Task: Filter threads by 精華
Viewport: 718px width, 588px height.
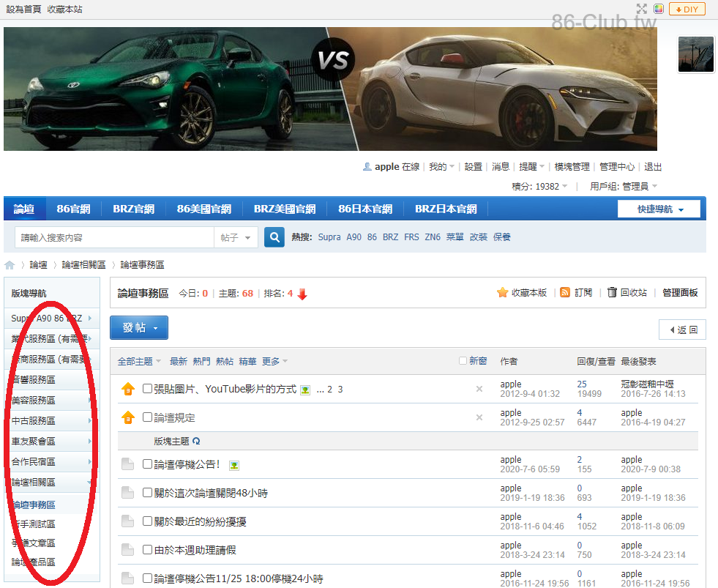Action: (x=247, y=361)
